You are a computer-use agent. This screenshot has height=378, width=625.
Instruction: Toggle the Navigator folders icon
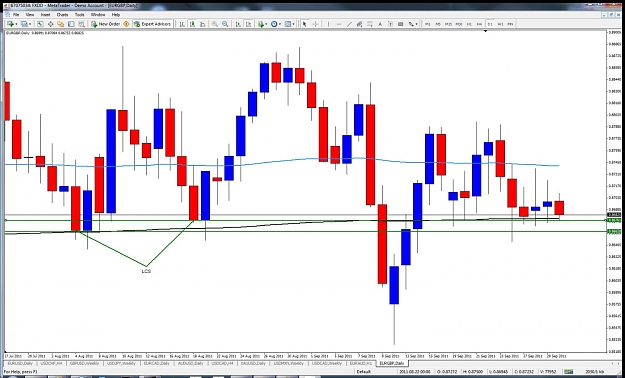pos(61,24)
